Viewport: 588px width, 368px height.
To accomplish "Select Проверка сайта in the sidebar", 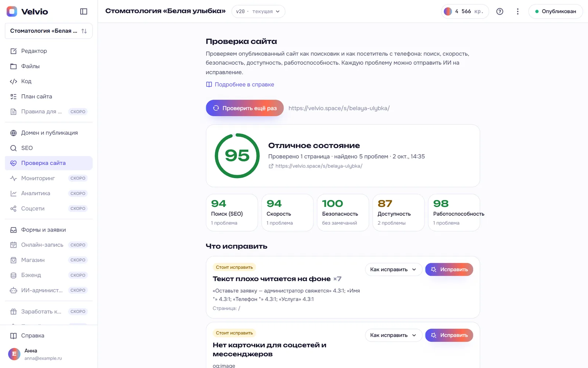I will (x=49, y=163).
